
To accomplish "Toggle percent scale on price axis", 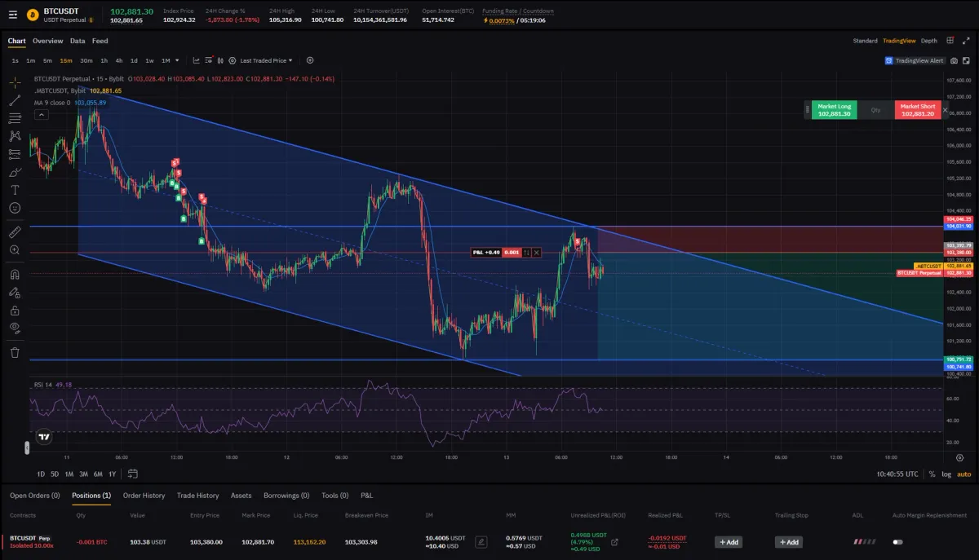I will [x=932, y=474].
